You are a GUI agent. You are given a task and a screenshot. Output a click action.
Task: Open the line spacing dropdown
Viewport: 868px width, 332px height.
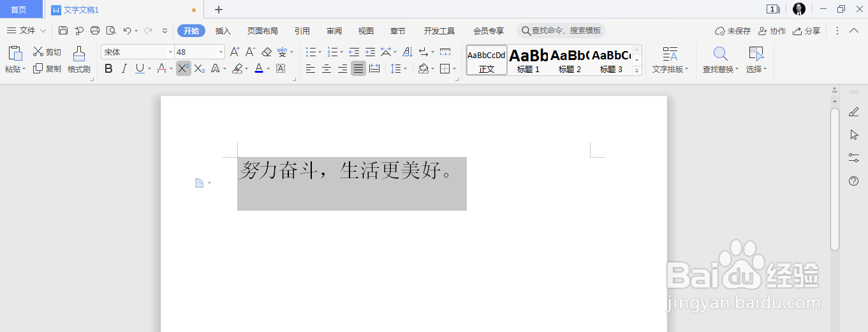point(405,69)
